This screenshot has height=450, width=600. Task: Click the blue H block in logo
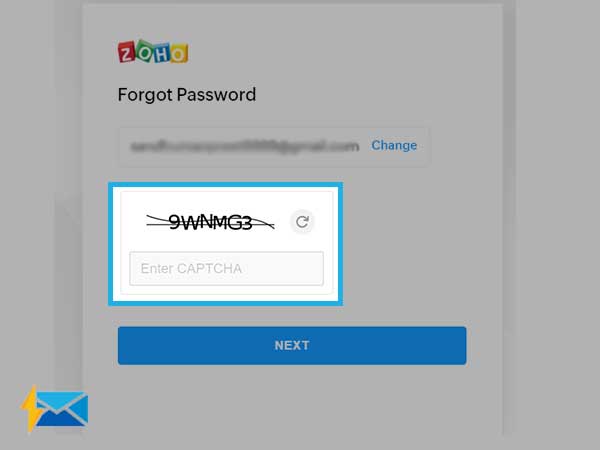[x=162, y=53]
